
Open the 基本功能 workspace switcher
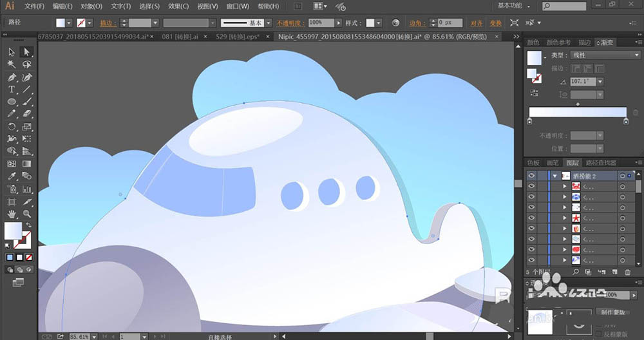tap(514, 6)
